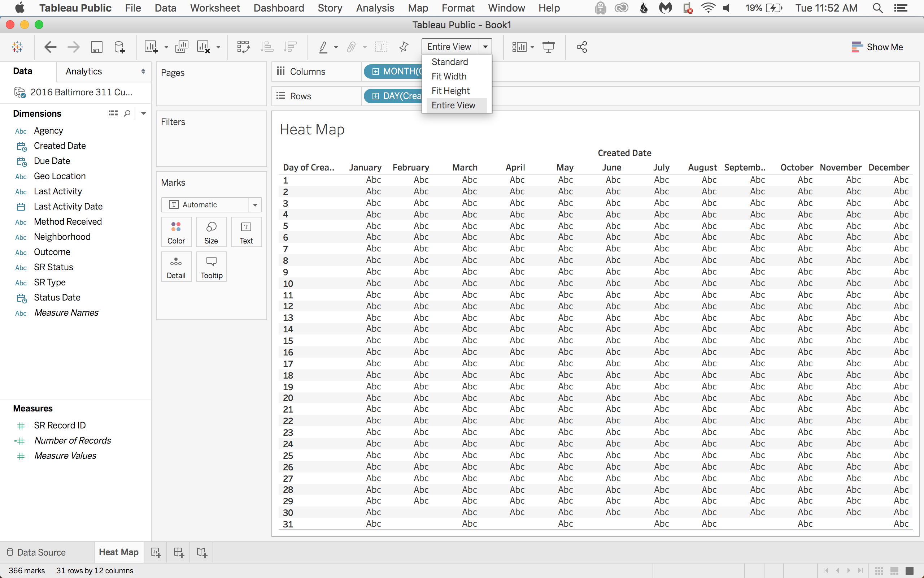Image resolution: width=924 pixels, height=578 pixels.
Task: Open the fit Entire View dropdown arrow
Action: pyautogui.click(x=485, y=47)
